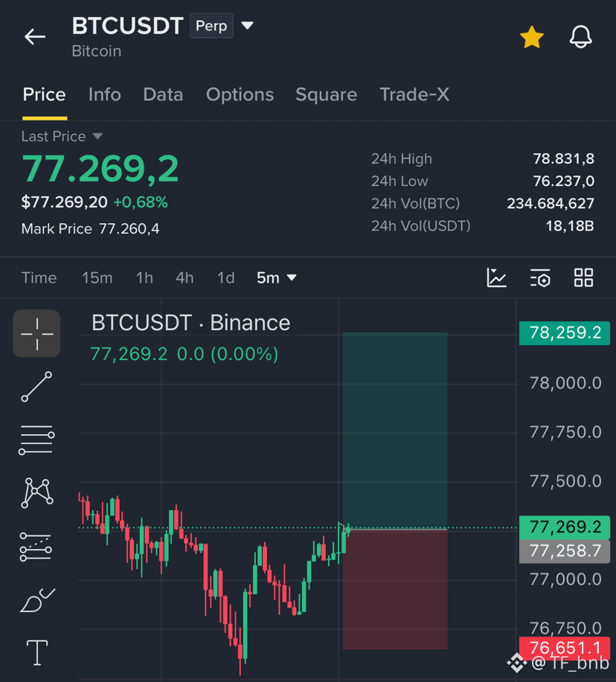Click the BTCUSDT · Binance chart title

coord(190,323)
